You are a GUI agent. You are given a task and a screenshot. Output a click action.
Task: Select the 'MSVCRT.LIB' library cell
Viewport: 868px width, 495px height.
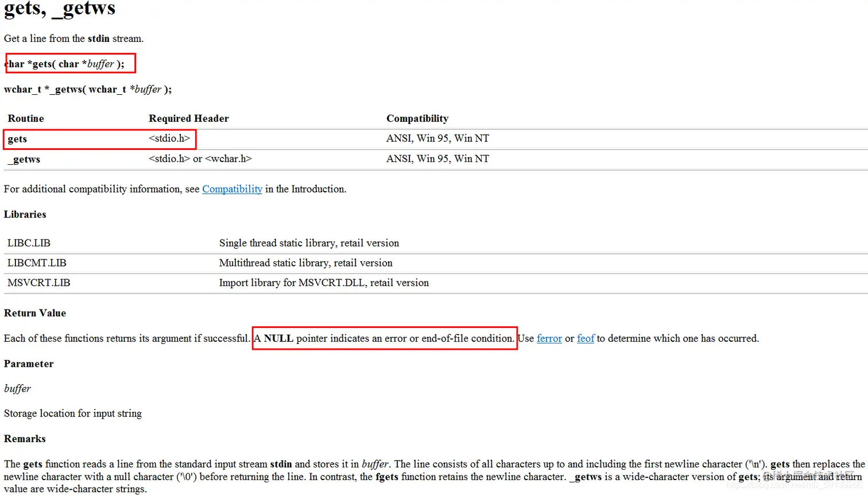coord(39,283)
